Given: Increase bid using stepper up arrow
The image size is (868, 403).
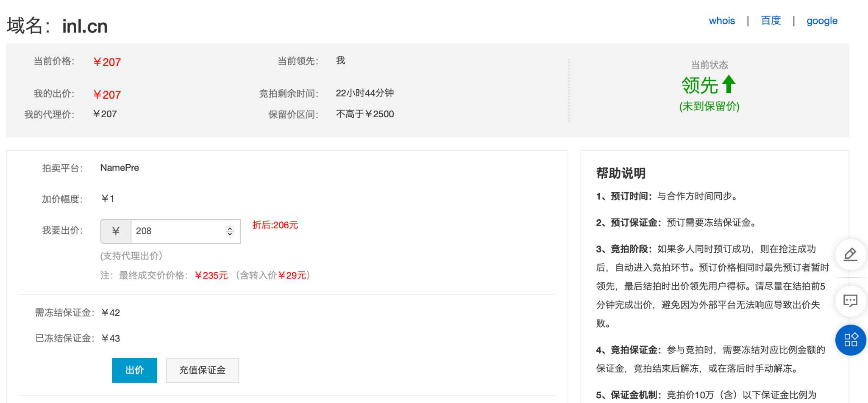Looking at the screenshot, I should 230,228.
